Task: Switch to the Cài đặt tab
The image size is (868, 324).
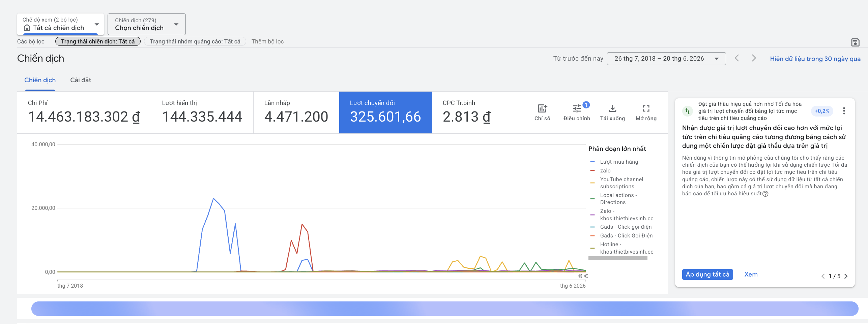Action: pos(81,80)
